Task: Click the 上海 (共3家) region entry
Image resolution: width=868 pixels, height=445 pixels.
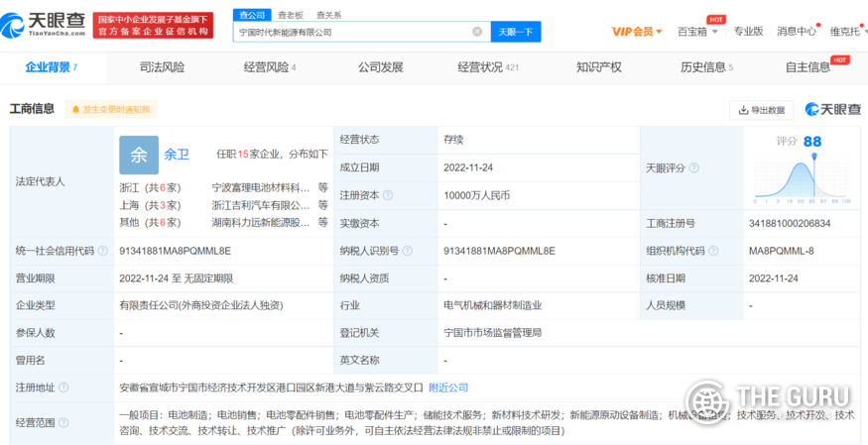Action: [x=150, y=205]
